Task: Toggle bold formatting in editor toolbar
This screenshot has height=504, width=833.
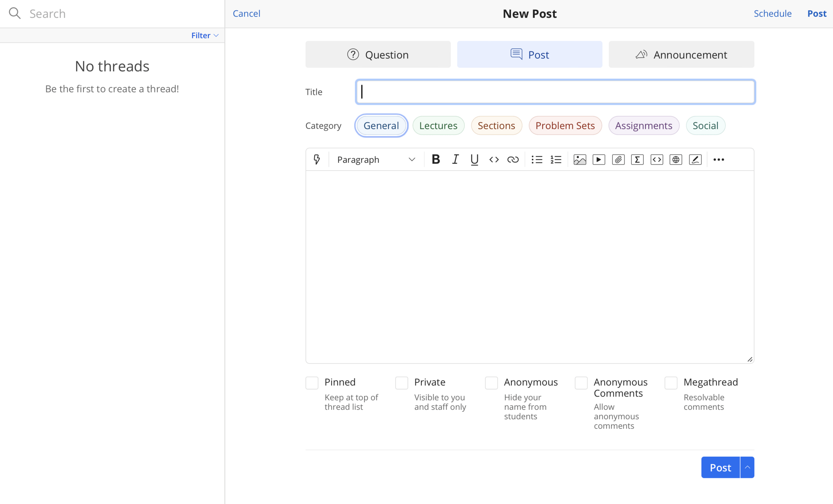Action: point(435,159)
